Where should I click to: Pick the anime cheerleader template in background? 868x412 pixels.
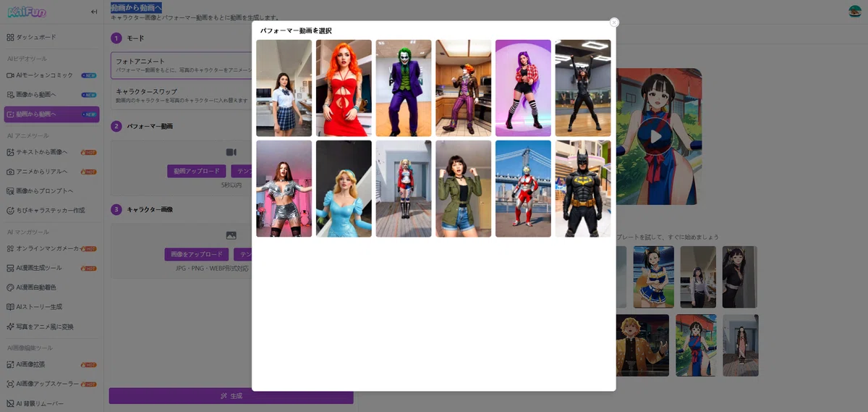coord(653,277)
